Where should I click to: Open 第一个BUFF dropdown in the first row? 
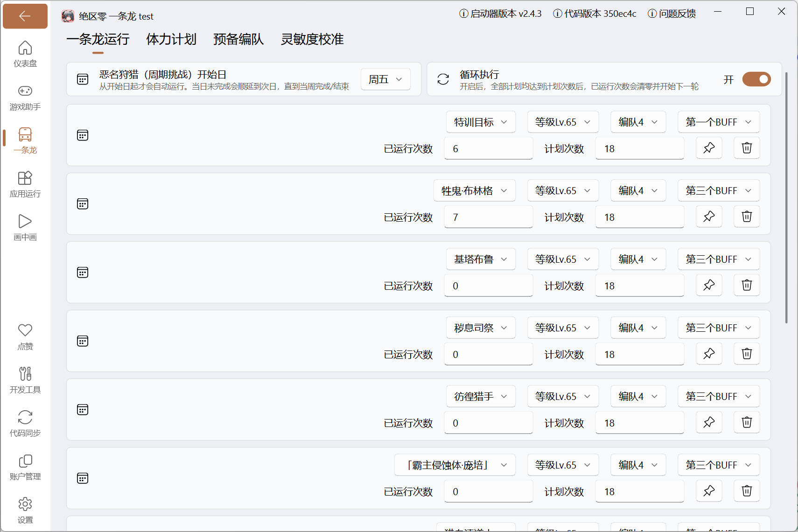tap(719, 122)
